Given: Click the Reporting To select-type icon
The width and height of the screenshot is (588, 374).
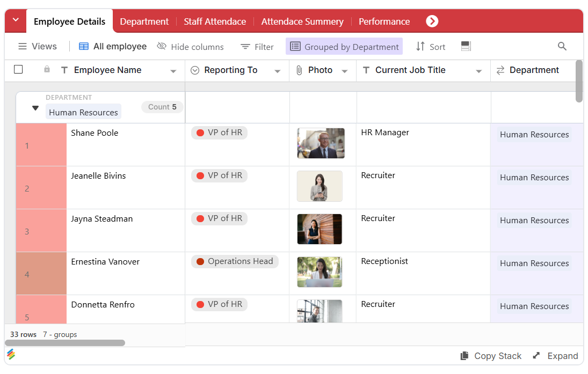Looking at the screenshot, I should pyautogui.click(x=194, y=70).
